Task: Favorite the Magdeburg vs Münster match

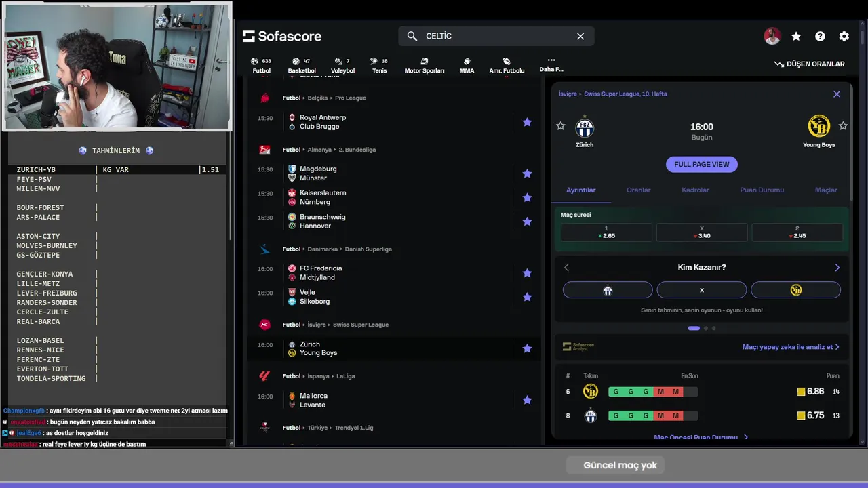Action: pos(527,174)
